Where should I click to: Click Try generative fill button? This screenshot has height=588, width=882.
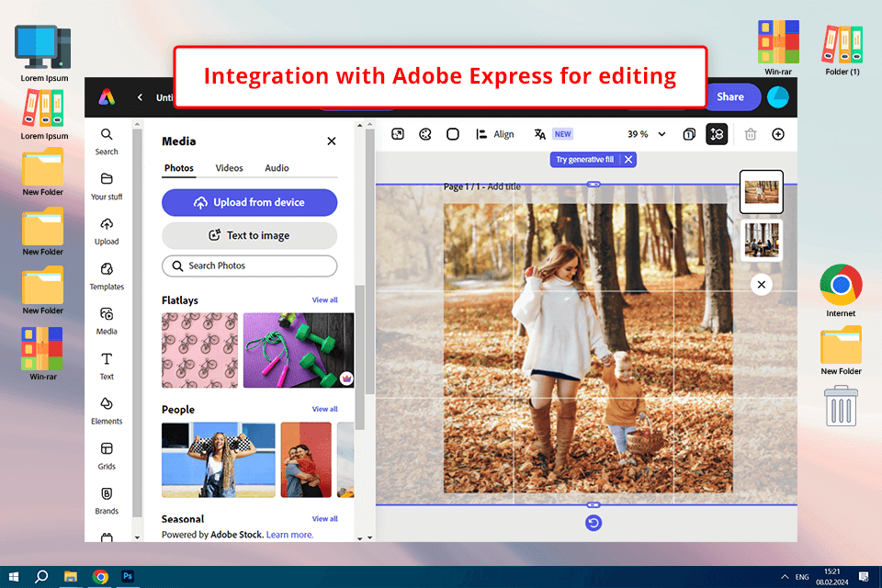pyautogui.click(x=584, y=160)
